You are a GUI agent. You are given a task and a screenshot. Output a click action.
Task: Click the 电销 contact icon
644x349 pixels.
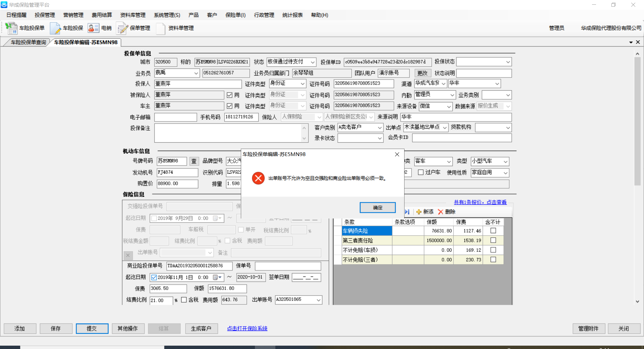pyautogui.click(x=93, y=28)
